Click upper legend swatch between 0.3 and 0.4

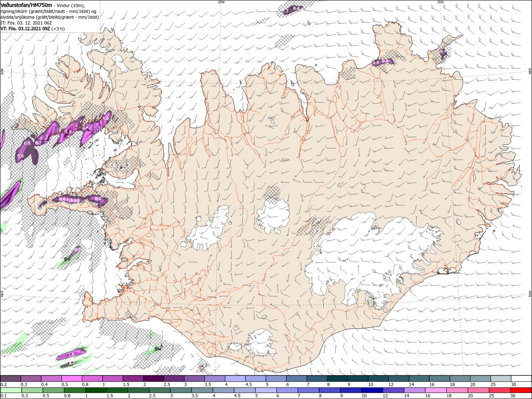31,378
